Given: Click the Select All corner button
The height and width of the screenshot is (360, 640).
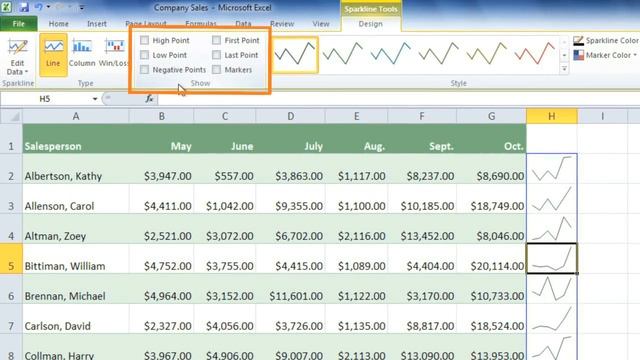Looking at the screenshot, I should pyautogui.click(x=11, y=116).
